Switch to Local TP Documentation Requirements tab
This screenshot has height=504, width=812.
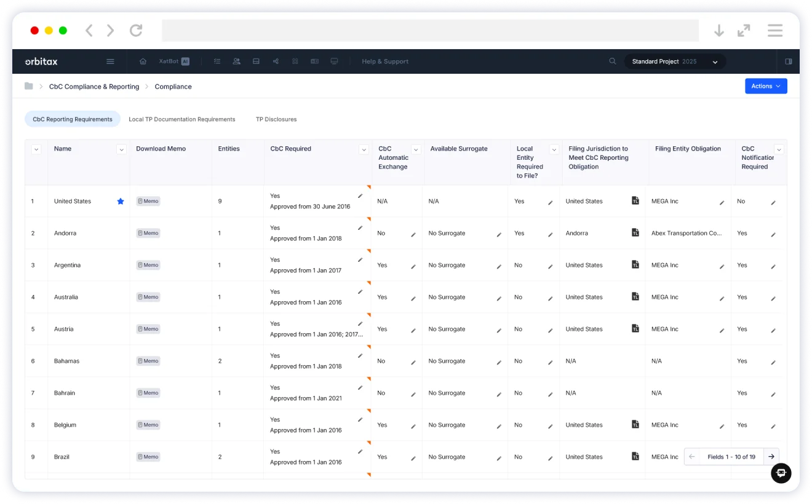point(181,119)
